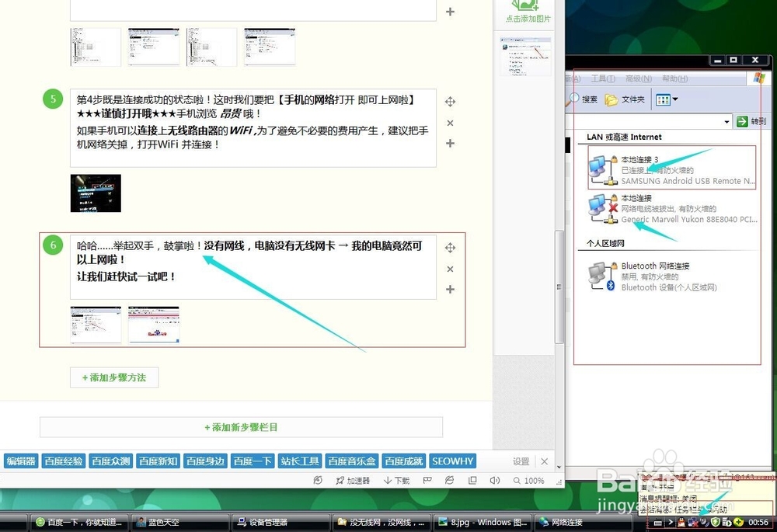This screenshot has height=532, width=777.
Task: Click the download arrow icon in browser status bar
Action: click(387, 480)
